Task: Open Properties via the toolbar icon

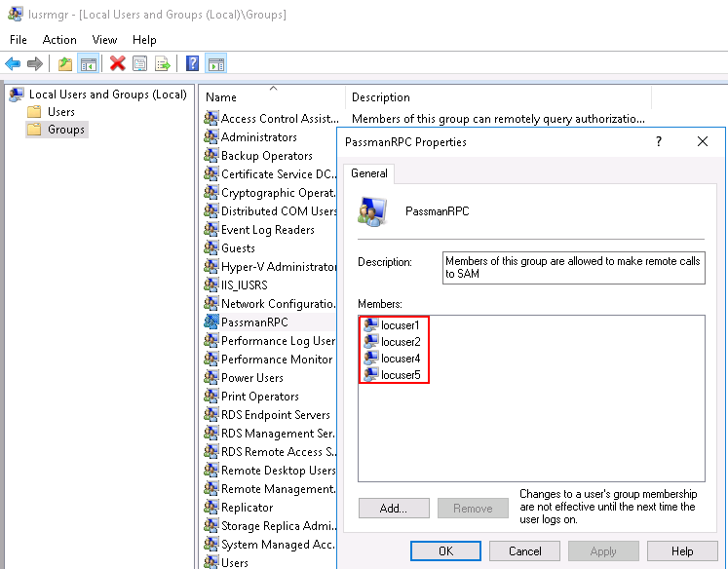Action: point(140,63)
